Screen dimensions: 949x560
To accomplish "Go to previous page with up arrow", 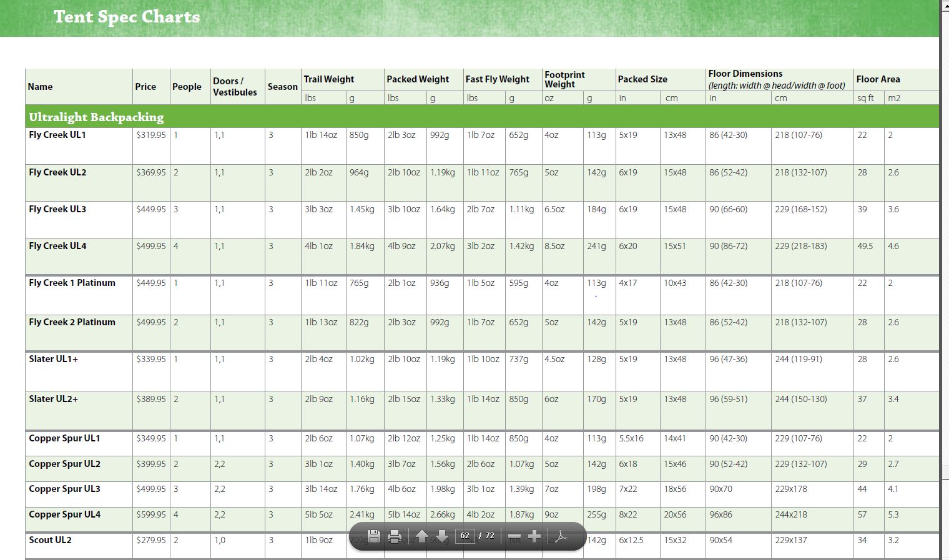I will point(422,536).
